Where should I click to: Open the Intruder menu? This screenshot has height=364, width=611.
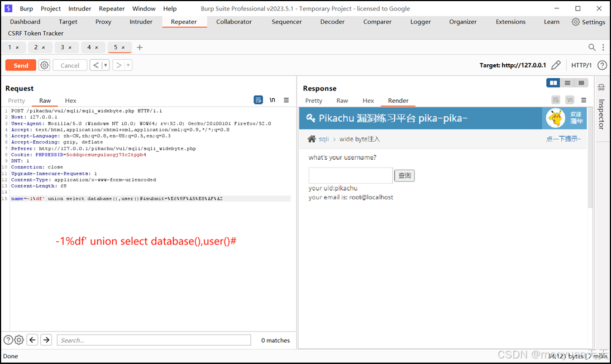[79, 8]
